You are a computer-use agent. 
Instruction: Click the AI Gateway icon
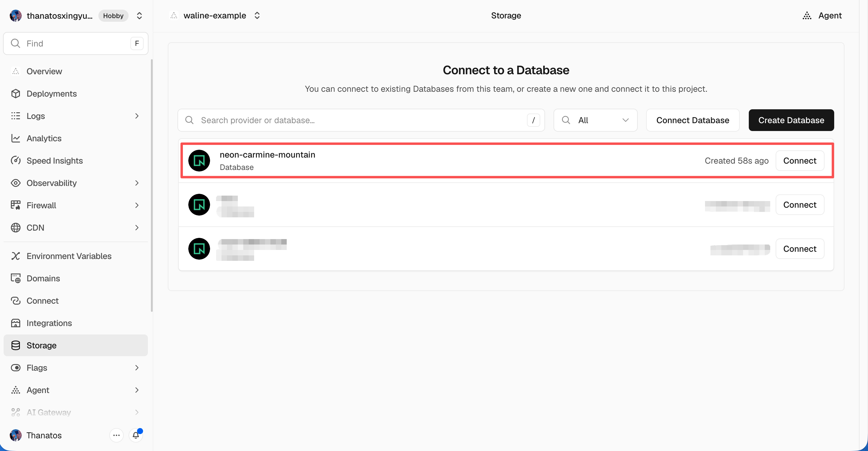click(x=15, y=412)
